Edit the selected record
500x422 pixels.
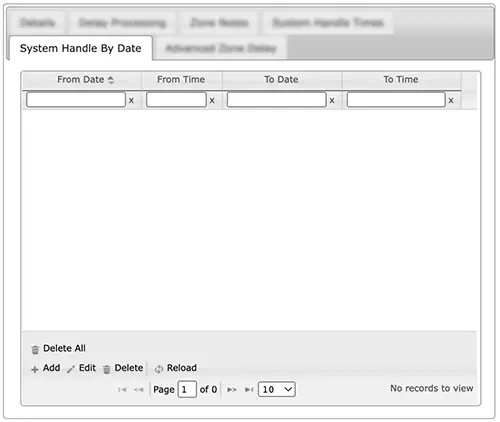(81, 368)
